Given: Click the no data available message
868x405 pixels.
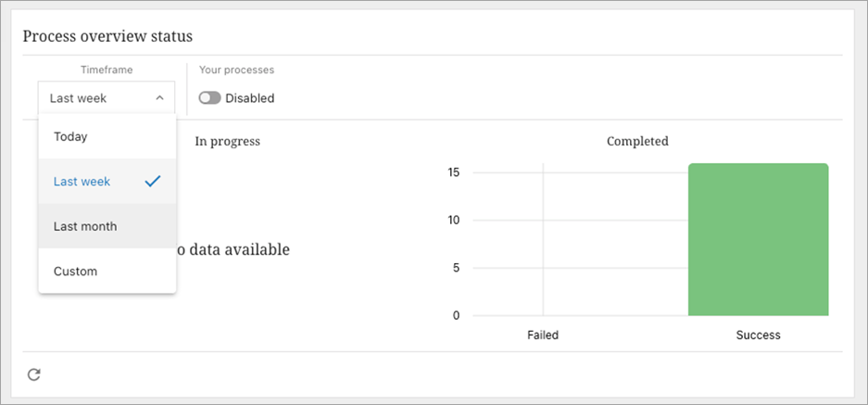Looking at the screenshot, I should tap(233, 249).
